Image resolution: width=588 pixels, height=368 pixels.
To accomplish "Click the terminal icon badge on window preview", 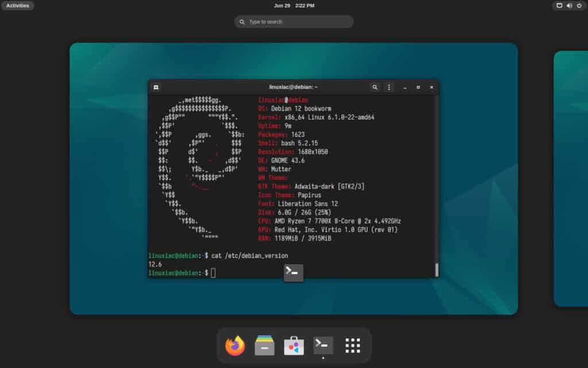I will pyautogui.click(x=293, y=273).
